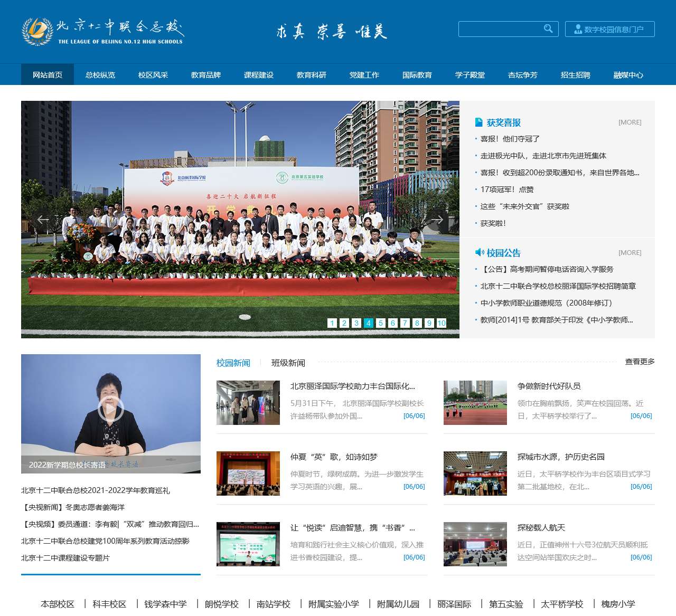676x616 pixels.
Task: Click the carousel left arrow
Action: [44, 219]
